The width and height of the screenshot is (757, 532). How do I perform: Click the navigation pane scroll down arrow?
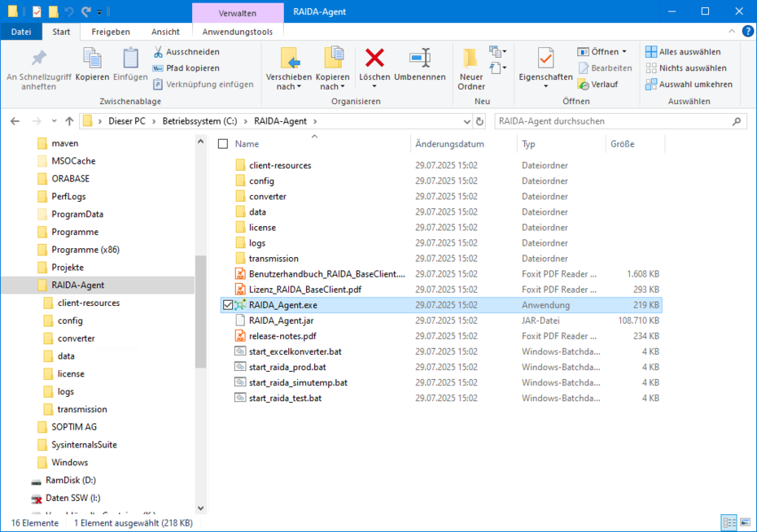201,508
